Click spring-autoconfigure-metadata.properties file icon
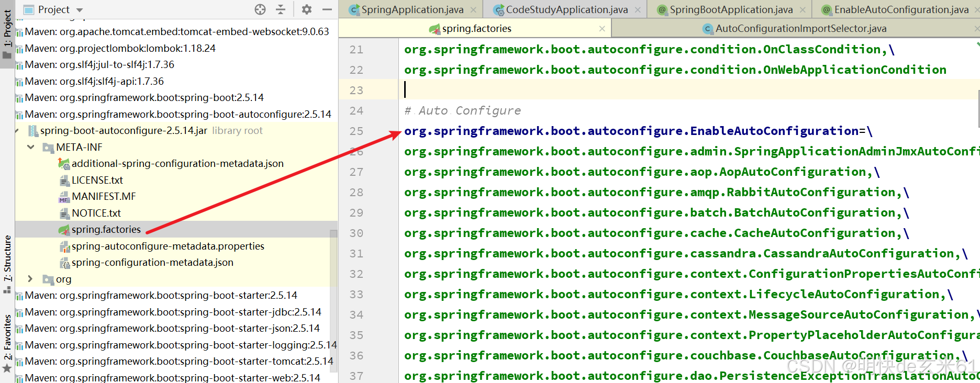This screenshot has height=383, width=980. pos(64,246)
